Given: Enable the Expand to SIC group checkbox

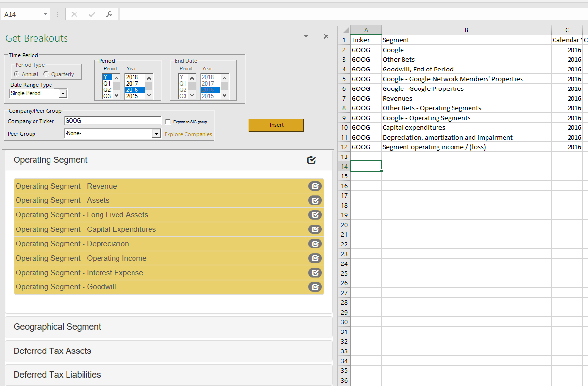Looking at the screenshot, I should [168, 122].
